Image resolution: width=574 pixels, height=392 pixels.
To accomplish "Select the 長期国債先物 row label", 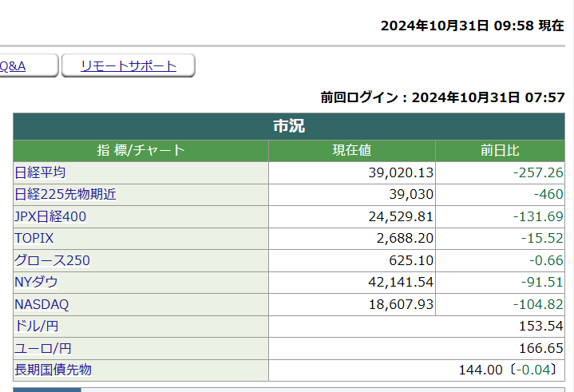I will [53, 370].
